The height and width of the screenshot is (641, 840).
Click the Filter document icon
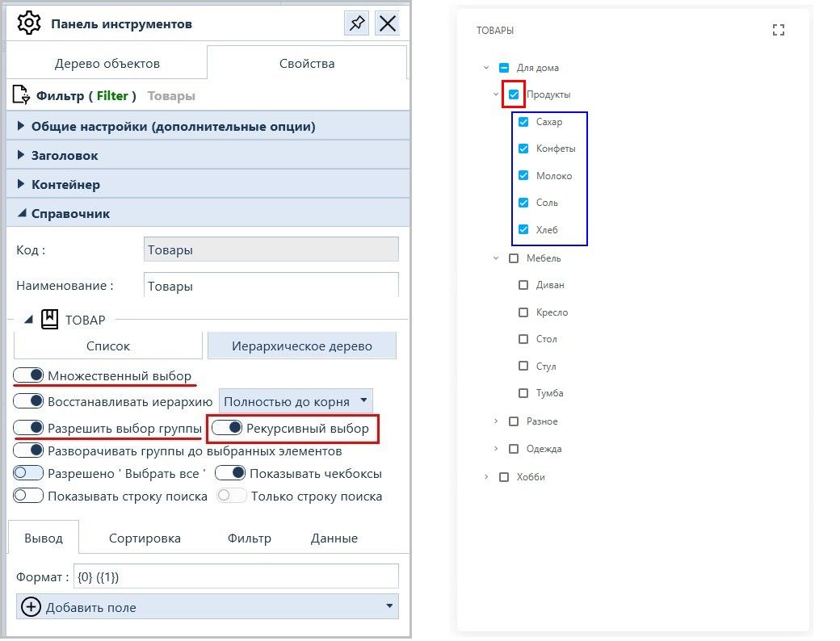[x=21, y=94]
